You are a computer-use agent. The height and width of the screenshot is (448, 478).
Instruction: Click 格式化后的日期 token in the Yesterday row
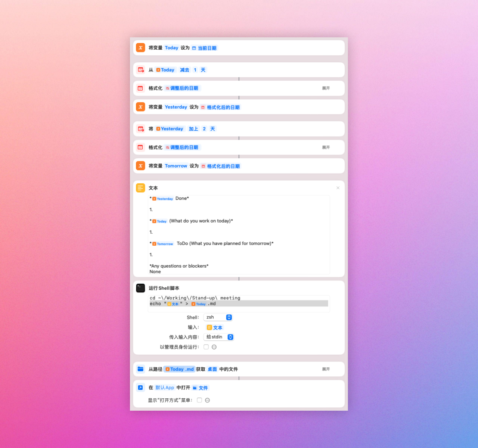220,107
